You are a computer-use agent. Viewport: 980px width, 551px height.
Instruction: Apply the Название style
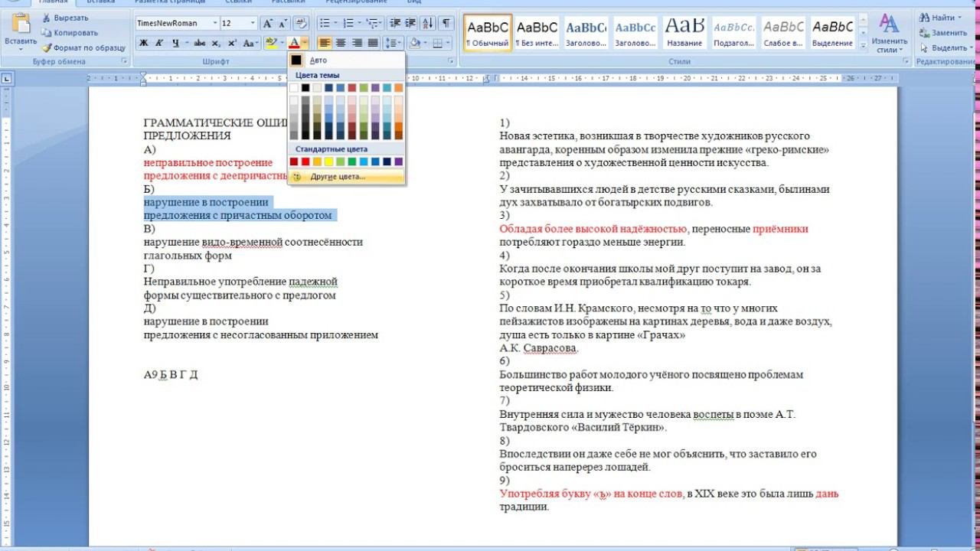(684, 33)
